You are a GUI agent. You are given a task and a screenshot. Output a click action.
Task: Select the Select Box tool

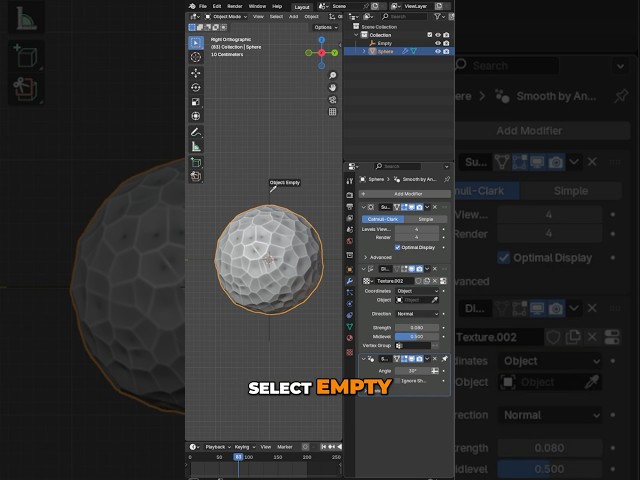[x=196, y=43]
